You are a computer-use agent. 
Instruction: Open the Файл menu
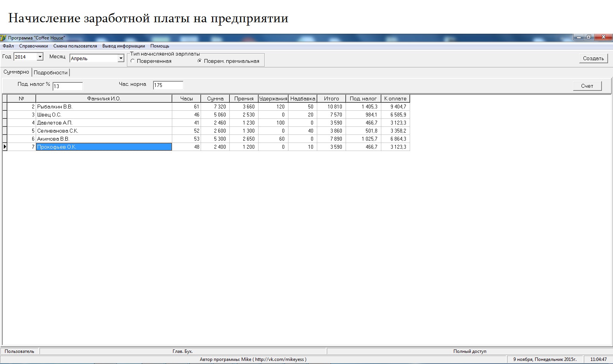click(8, 46)
